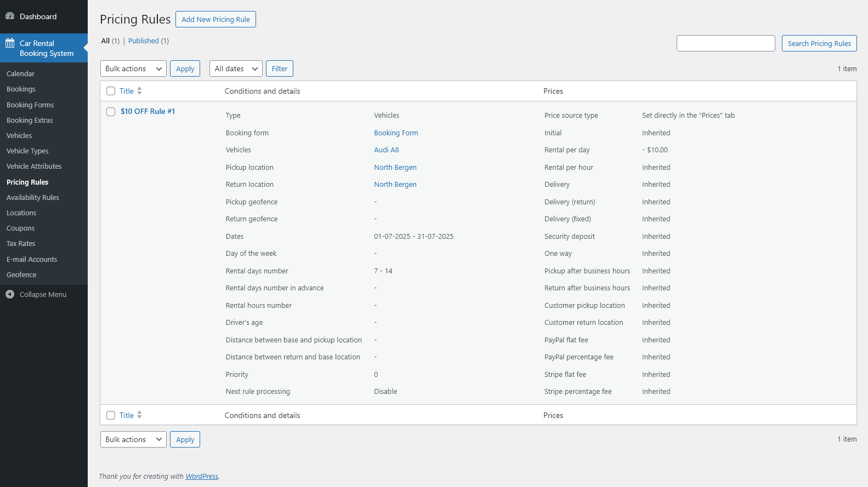Select Coupons from the sidebar menu

(x=21, y=228)
